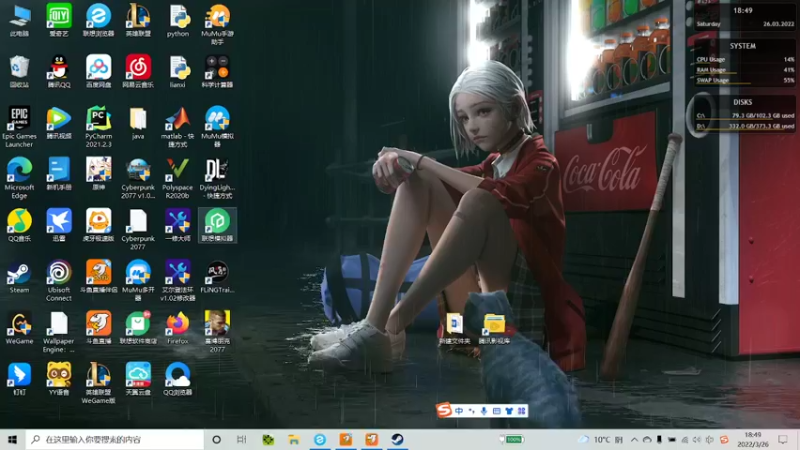
Task: Open the taskbar clock and date
Action: click(753, 439)
